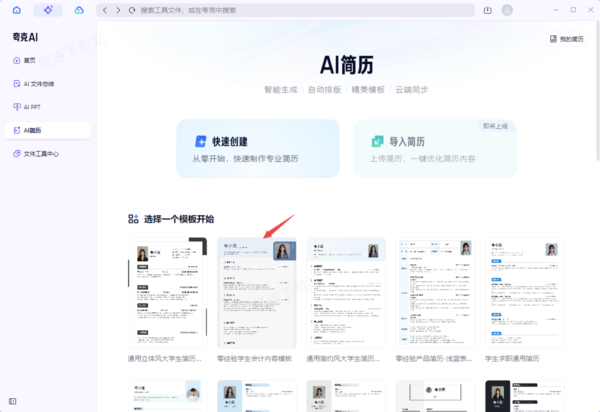Click the 零经验产品简历-浅蓝表 caption
The width and height of the screenshot is (600, 412).
point(434,359)
